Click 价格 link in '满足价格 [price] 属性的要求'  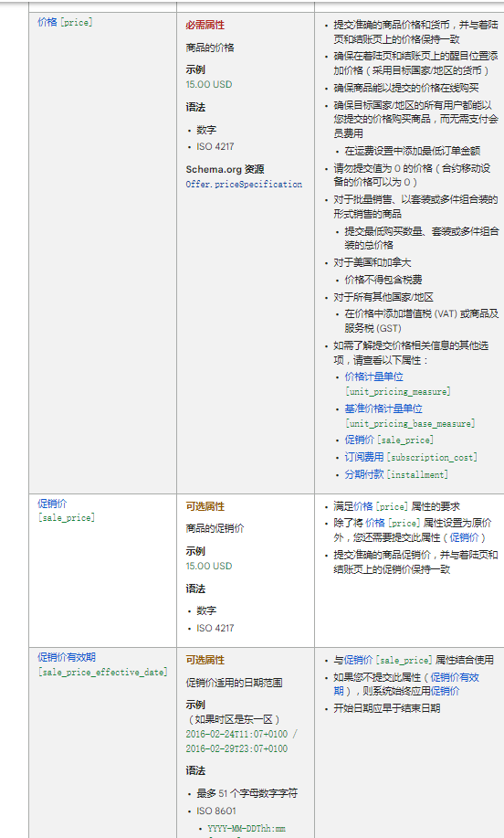coord(363,506)
